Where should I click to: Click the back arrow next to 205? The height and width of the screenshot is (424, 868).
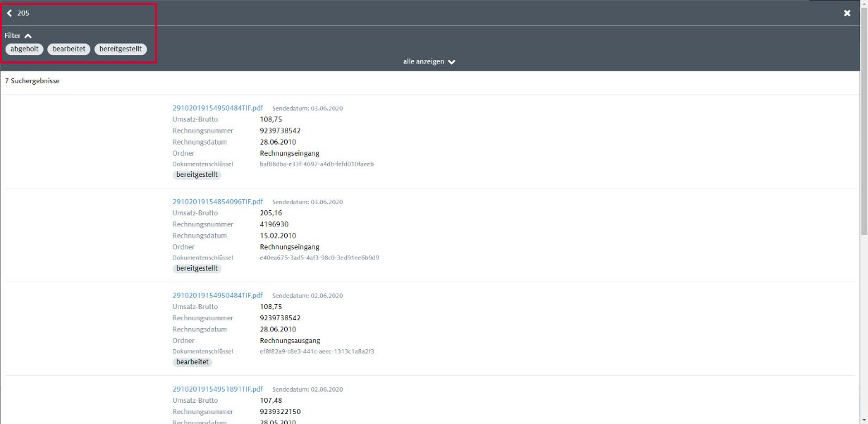[x=10, y=13]
